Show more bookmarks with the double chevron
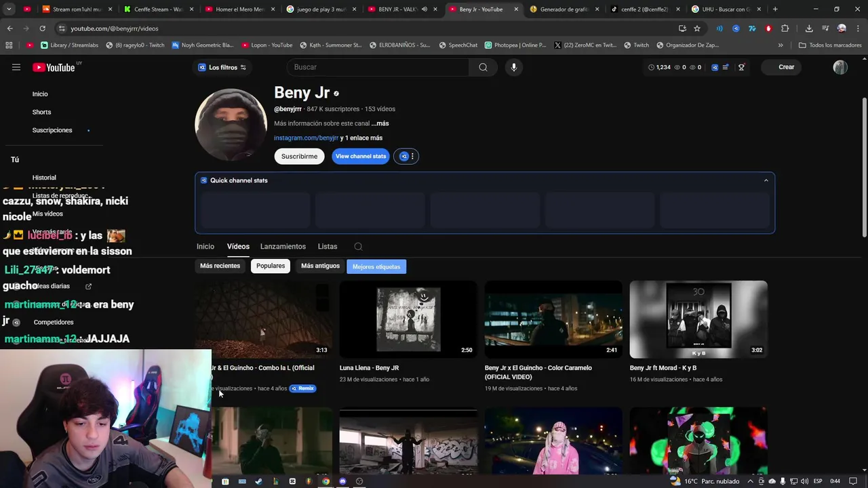 pyautogui.click(x=781, y=45)
